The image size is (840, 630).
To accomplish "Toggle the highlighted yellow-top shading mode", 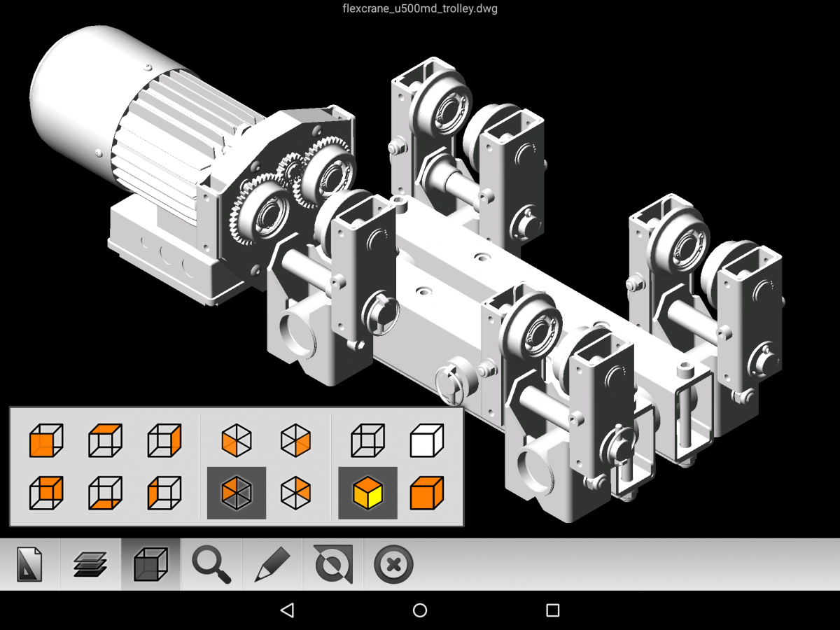I will click(x=366, y=493).
